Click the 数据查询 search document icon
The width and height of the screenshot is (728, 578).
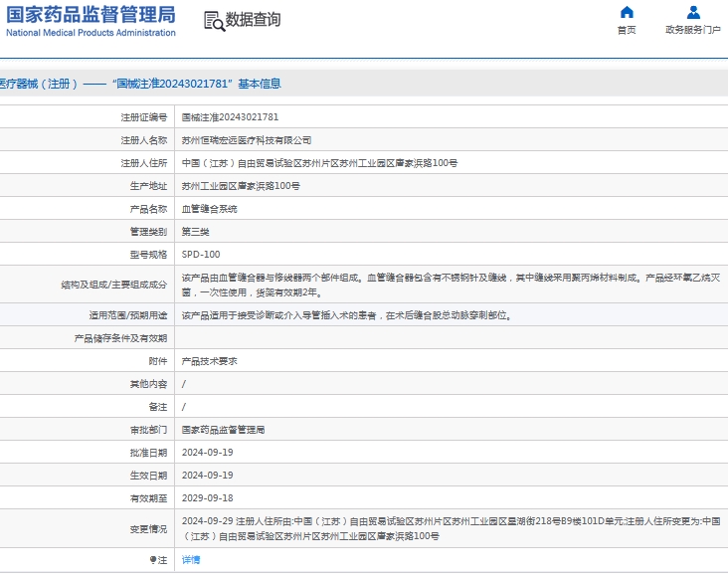coord(214,21)
